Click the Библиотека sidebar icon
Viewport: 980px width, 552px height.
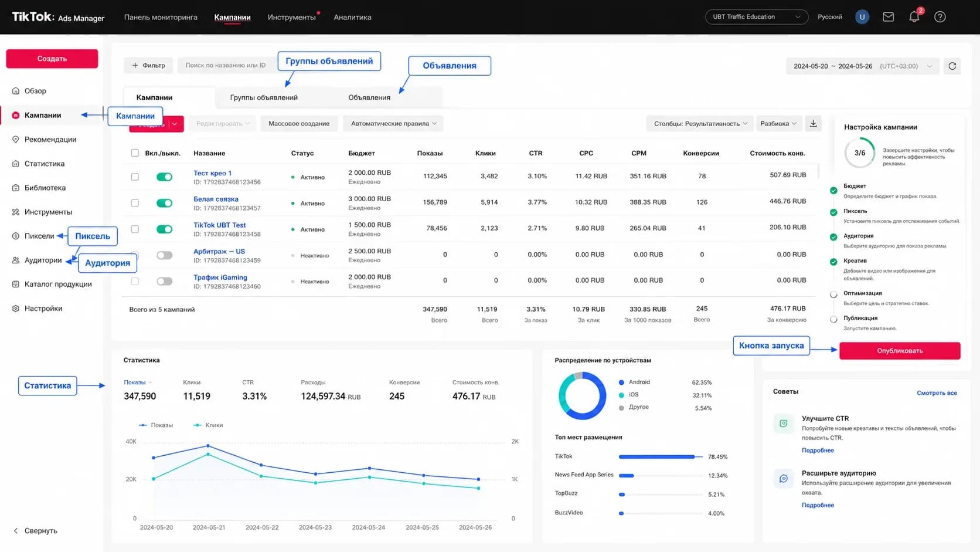[x=16, y=188]
